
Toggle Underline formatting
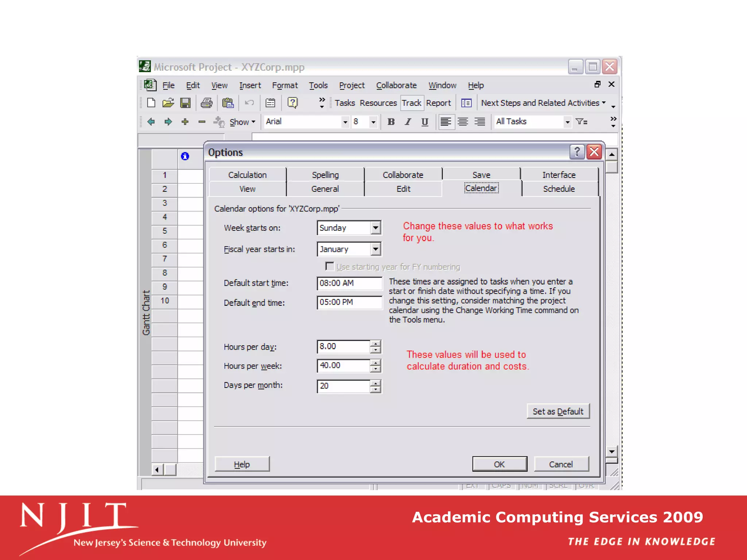[x=425, y=122]
